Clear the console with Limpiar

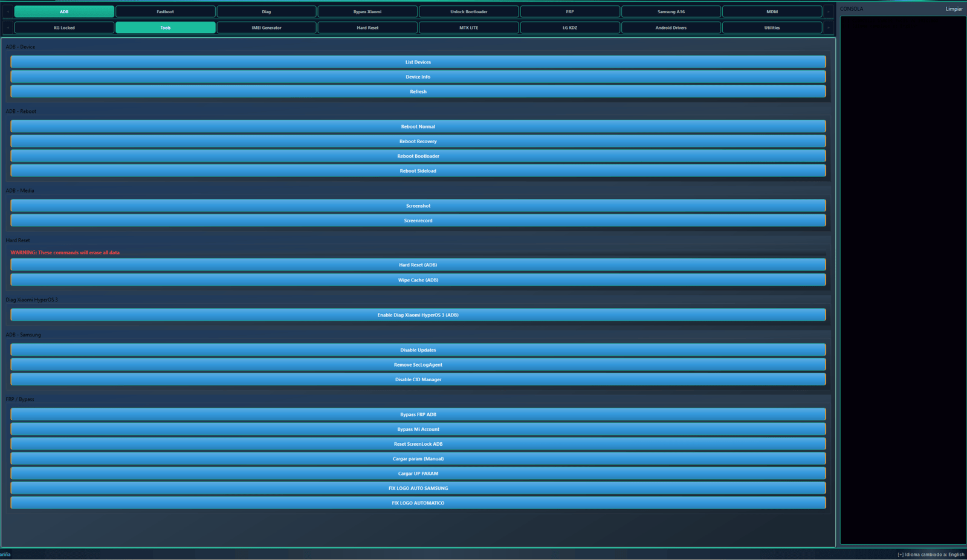click(954, 9)
